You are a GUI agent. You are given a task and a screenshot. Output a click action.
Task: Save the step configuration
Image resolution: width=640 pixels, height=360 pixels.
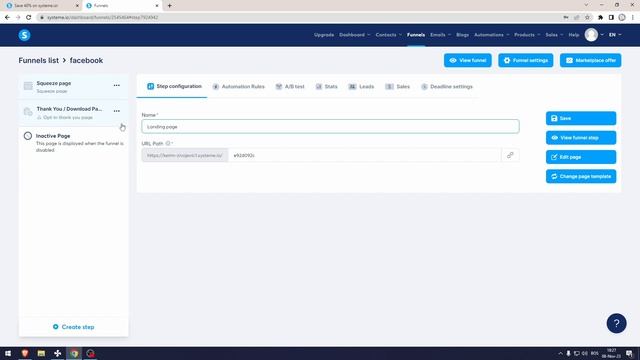581,118
